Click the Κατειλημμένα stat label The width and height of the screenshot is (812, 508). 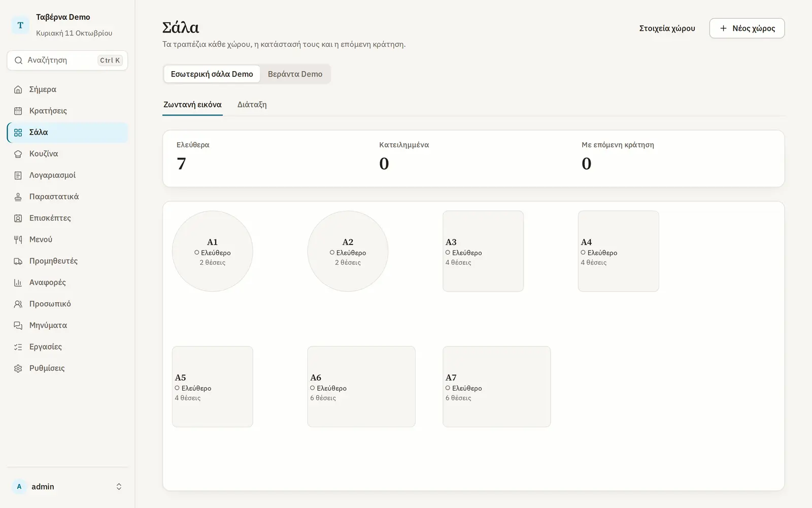404,145
